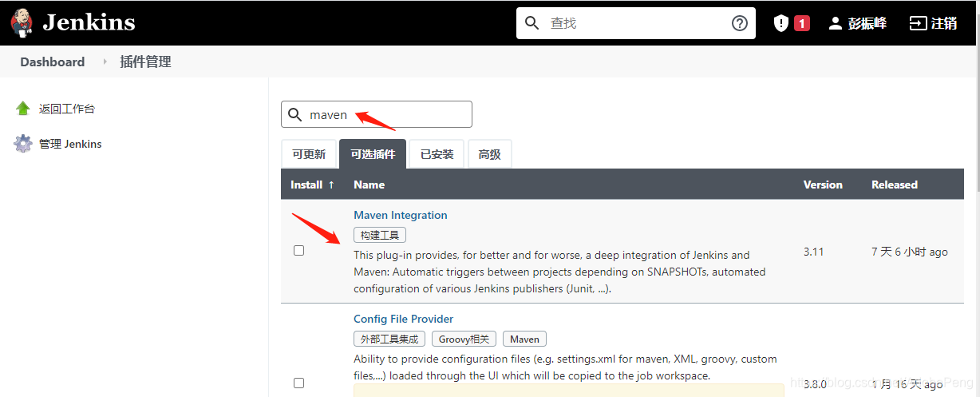Click the 构建工具 category tag
Viewport: 980px width, 397px height.
coord(380,235)
